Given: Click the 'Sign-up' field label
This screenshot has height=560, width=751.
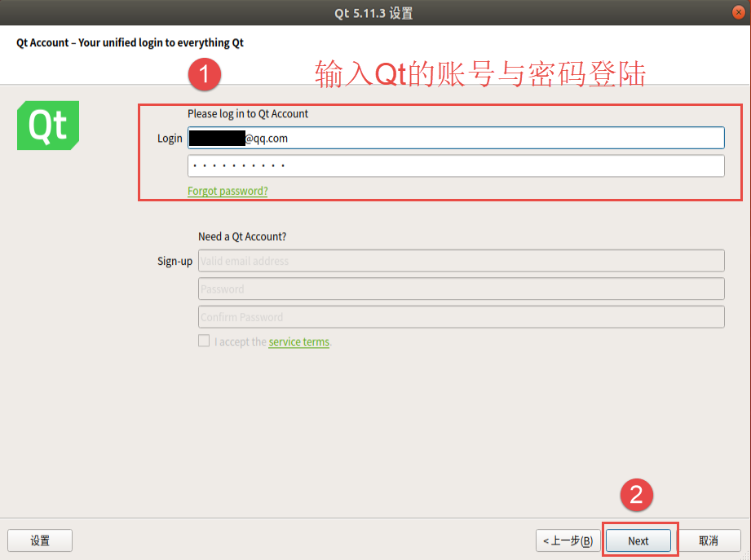Looking at the screenshot, I should [174, 262].
